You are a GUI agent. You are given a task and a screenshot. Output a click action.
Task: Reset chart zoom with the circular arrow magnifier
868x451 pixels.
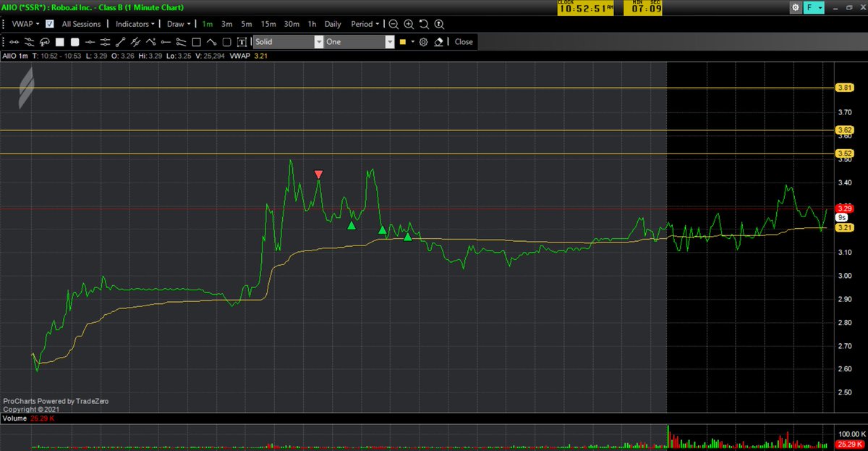pos(424,24)
